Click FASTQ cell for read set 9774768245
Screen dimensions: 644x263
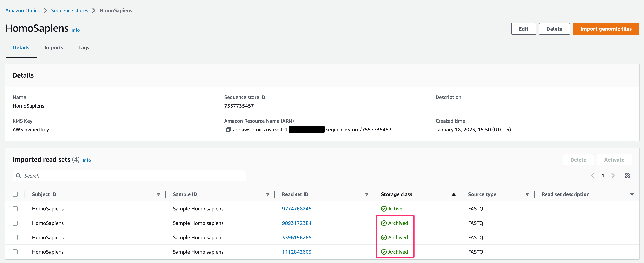475,208
